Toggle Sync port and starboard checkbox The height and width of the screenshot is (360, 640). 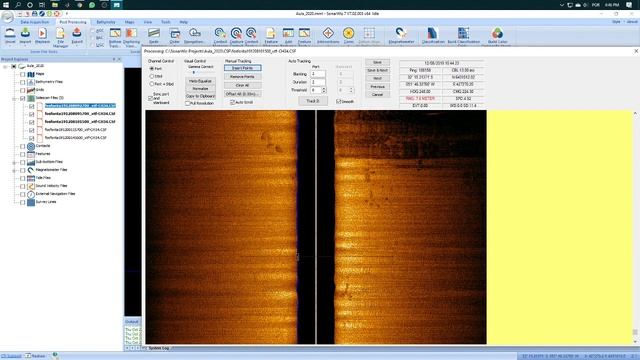151,98
